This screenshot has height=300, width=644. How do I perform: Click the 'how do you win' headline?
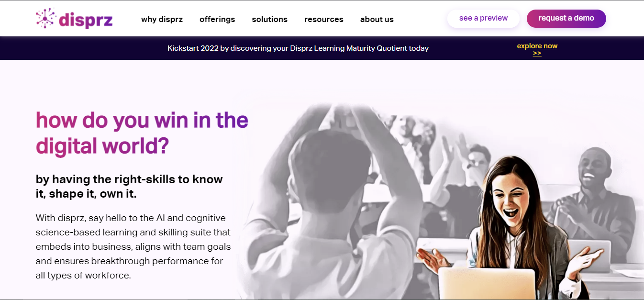(x=142, y=133)
